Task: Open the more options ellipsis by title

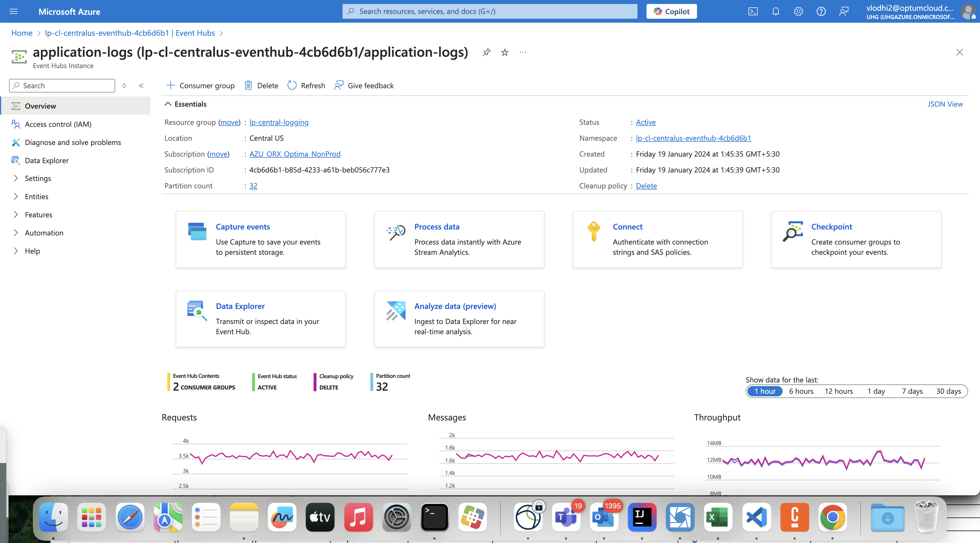Action: pyautogui.click(x=523, y=52)
